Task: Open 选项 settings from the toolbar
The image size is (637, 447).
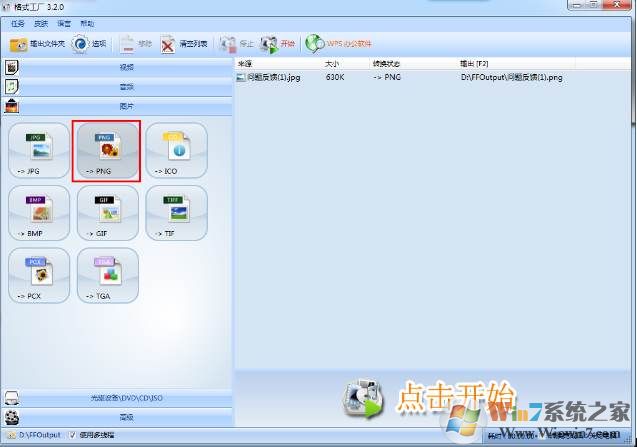Action: (x=89, y=44)
